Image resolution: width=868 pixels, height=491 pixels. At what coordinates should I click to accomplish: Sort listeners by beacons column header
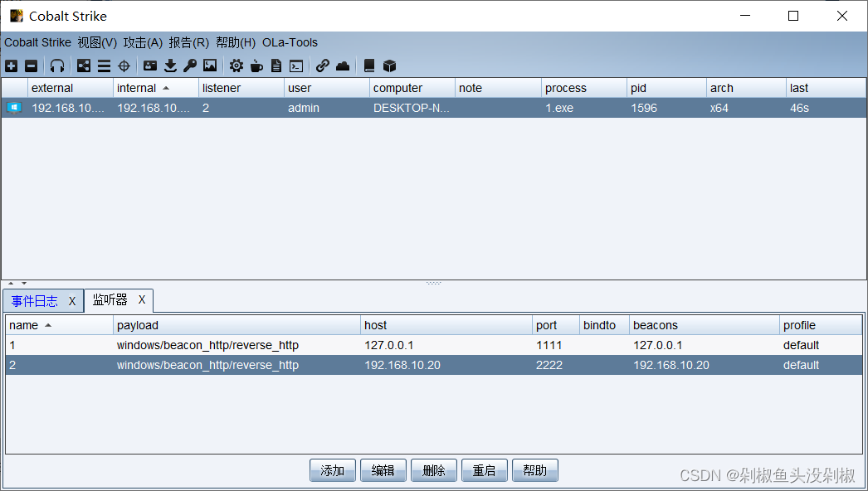coord(705,325)
